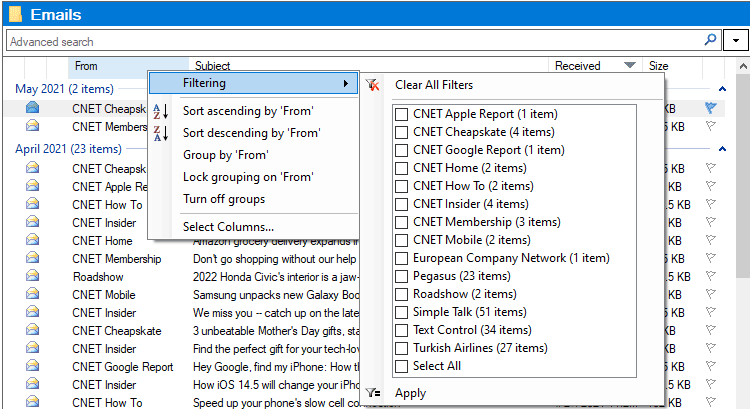Screen dimensions: 750x412
Task: Click the Apply filter icon
Action: click(x=373, y=393)
